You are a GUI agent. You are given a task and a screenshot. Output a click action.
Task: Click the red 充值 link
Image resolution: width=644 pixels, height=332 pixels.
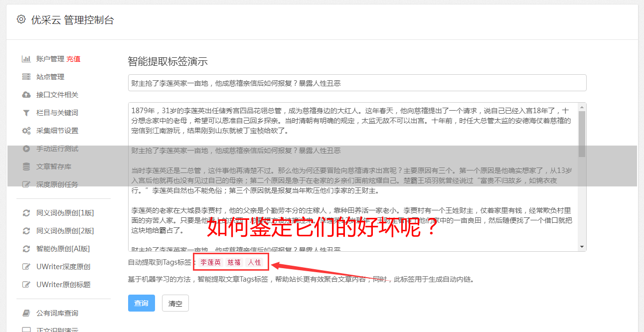[x=73, y=59]
